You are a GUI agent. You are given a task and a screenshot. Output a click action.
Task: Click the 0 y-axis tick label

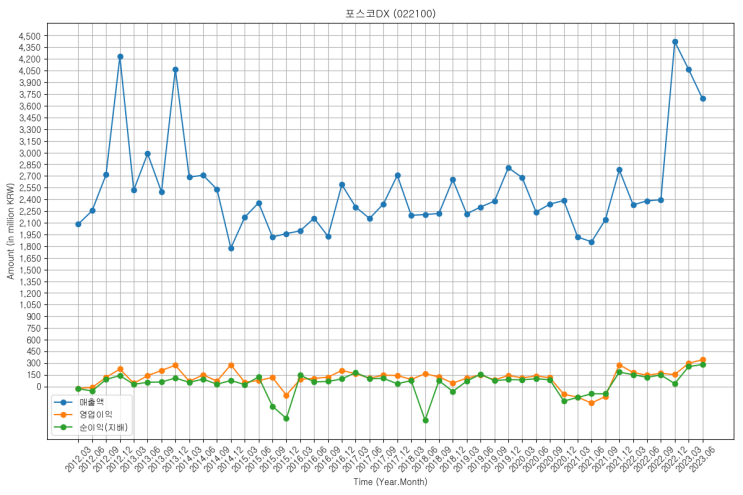39,387
